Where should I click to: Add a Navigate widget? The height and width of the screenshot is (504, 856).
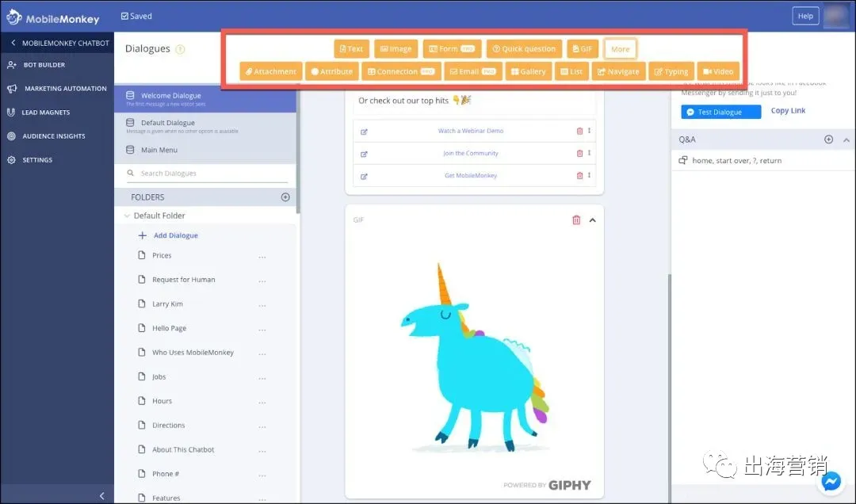pyautogui.click(x=618, y=71)
